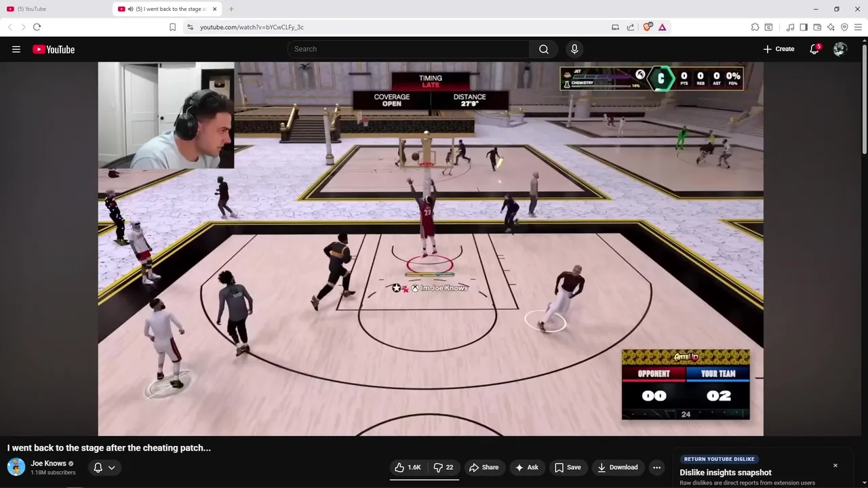Image resolution: width=868 pixels, height=488 pixels.
Task: Click the youtube.com address URL
Action: pyautogui.click(x=252, y=27)
